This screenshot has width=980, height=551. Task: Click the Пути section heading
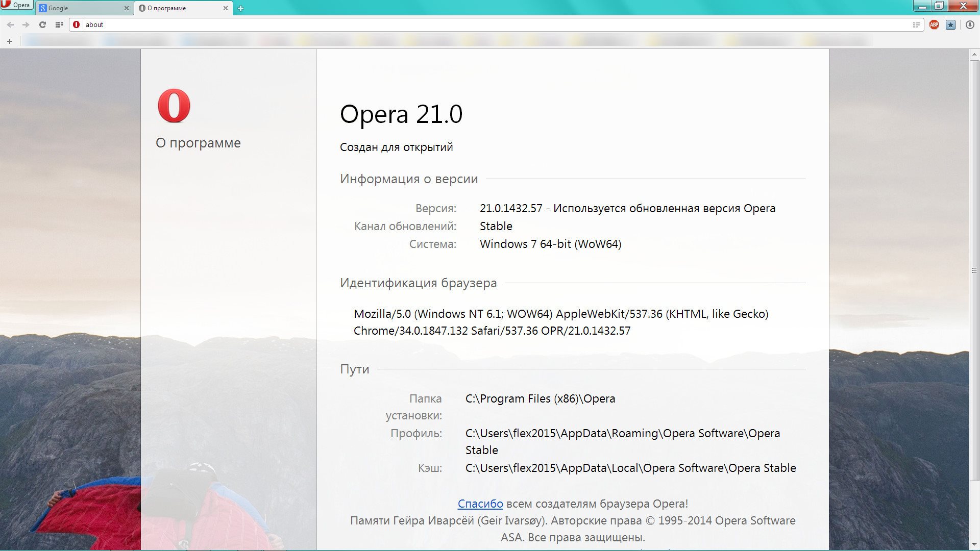(354, 369)
